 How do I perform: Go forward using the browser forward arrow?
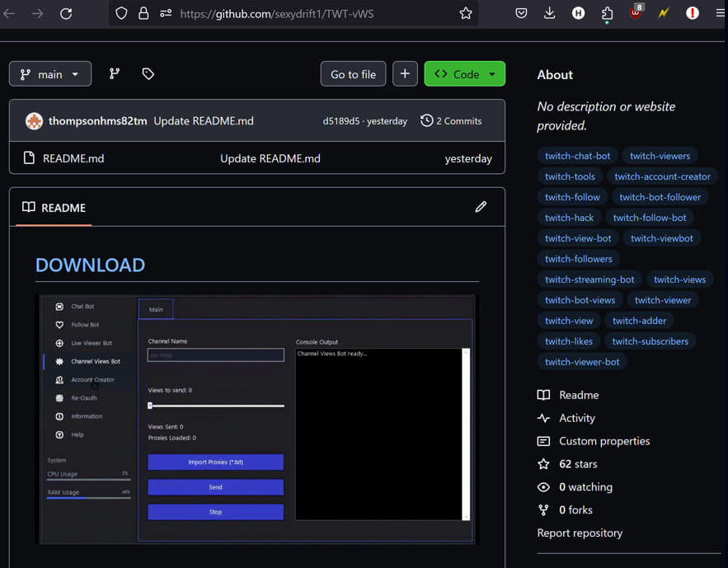pos(37,13)
